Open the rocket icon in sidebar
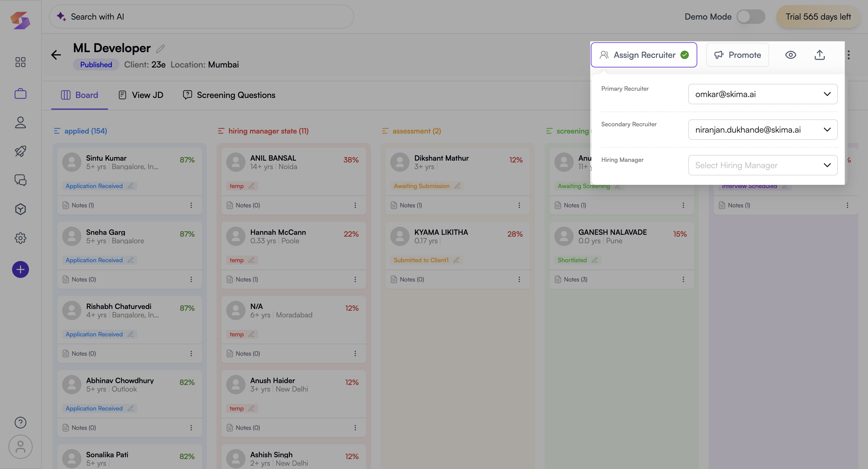Viewport: 868px width, 469px height. pyautogui.click(x=20, y=151)
